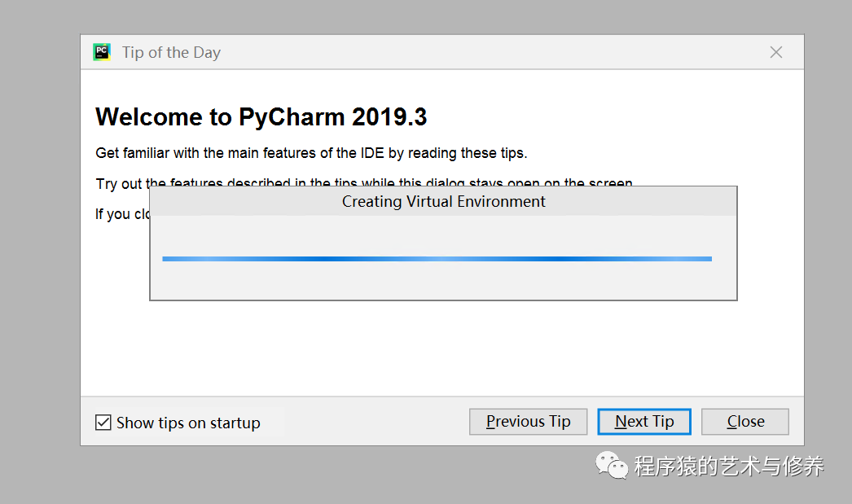Viewport: 852px width, 504px height.
Task: Click the blue virtual environment progress bar
Action: pos(437,259)
